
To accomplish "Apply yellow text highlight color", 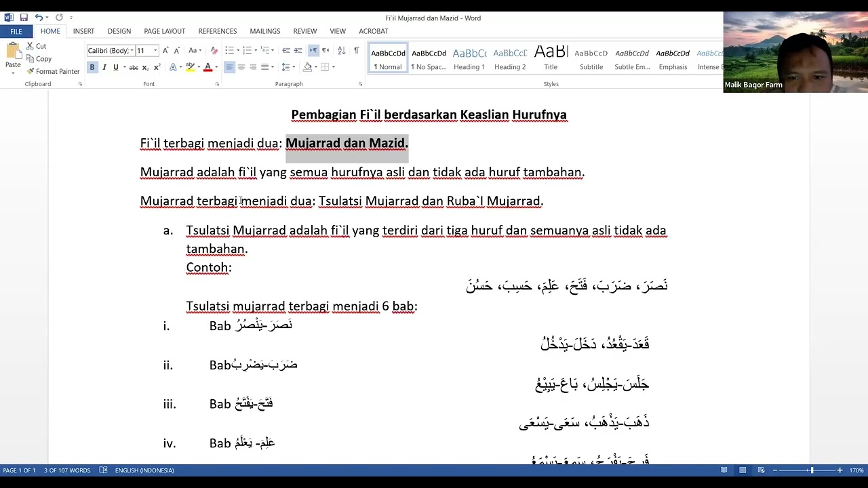I will 190,67.
